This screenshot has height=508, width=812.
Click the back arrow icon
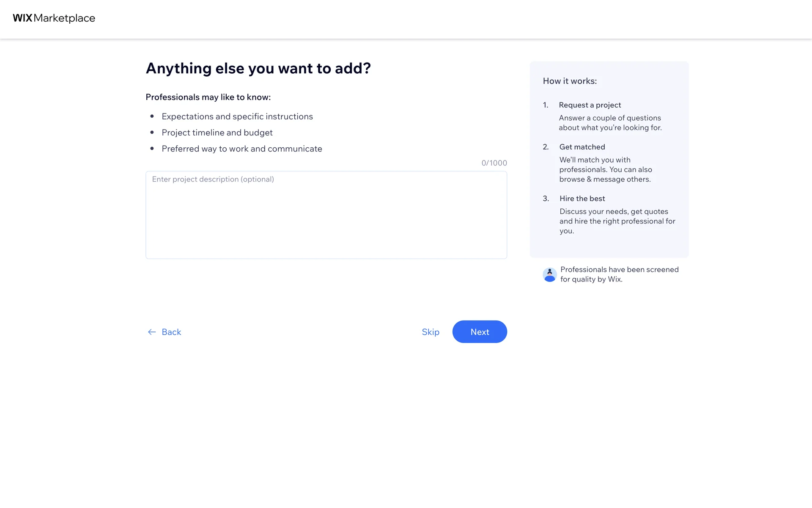point(152,332)
